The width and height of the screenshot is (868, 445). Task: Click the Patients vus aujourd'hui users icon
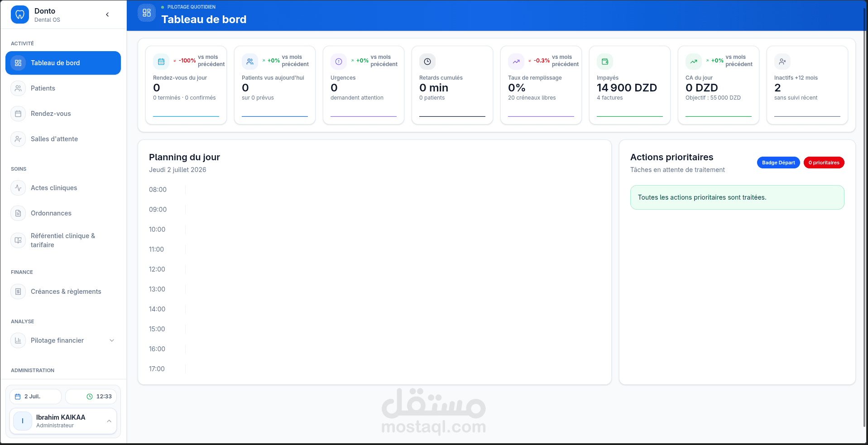250,62
